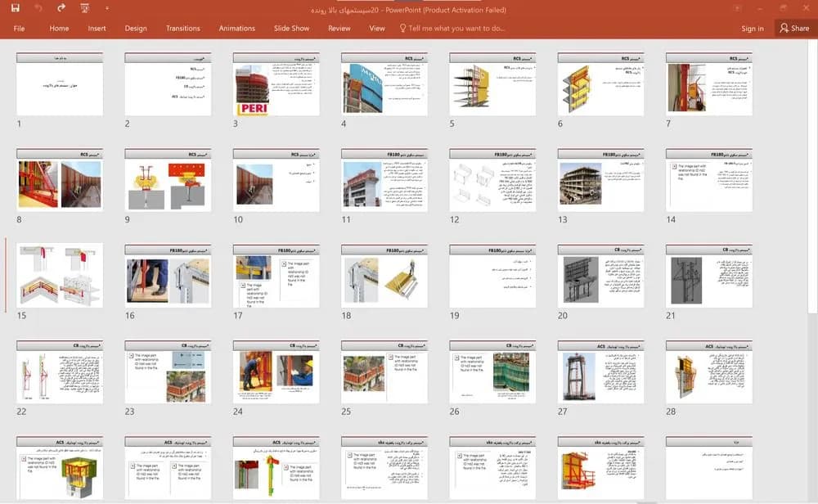Select slide 3 thumbnail with PERI logo
This screenshot has height=504, width=818.
click(x=276, y=84)
